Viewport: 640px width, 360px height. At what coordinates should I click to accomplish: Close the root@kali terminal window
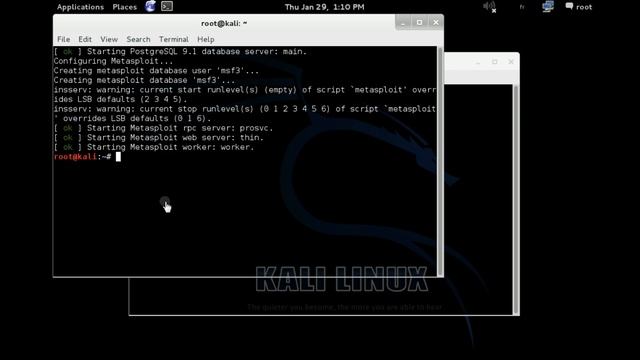436,22
